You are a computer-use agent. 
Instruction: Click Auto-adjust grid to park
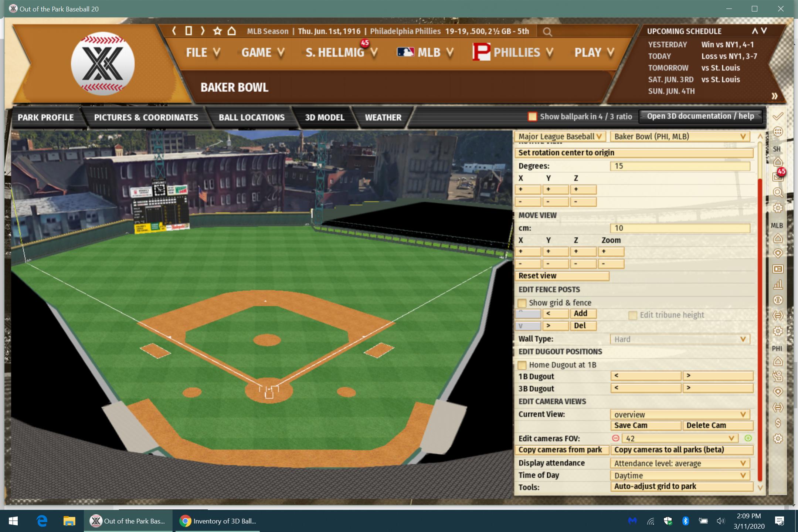coord(682,487)
